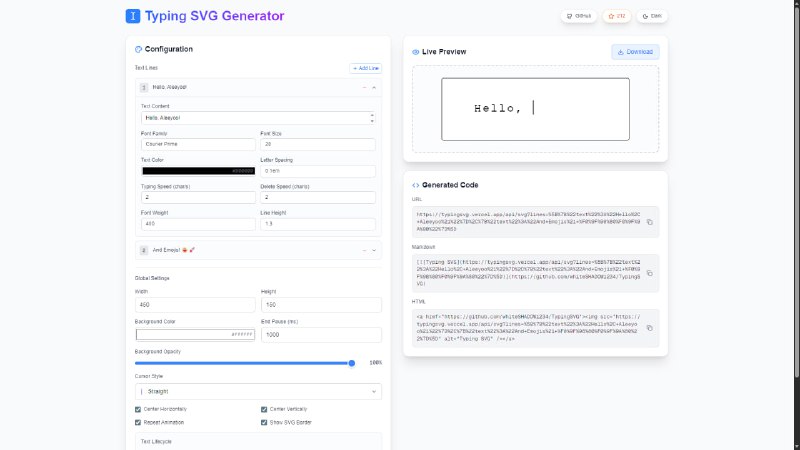Expand the 'And Emojis!' line panel
Image resolution: width=800 pixels, height=450 pixels.
coord(374,249)
